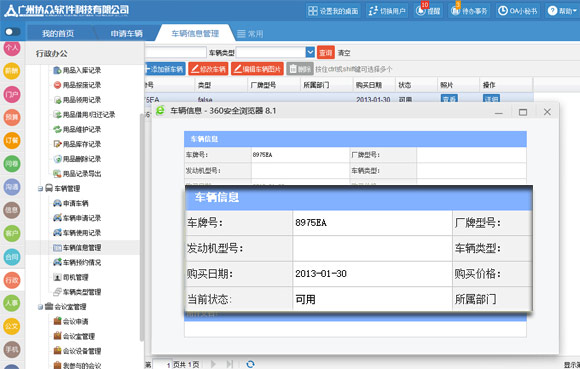Open 待办事务 in the top bar

tap(469, 11)
